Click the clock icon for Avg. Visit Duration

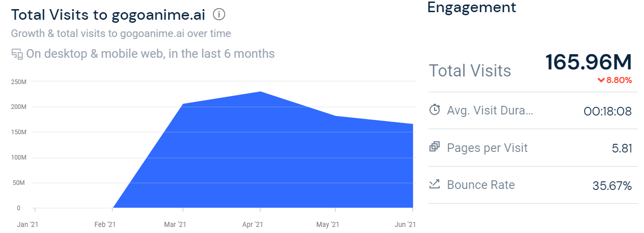click(x=434, y=109)
